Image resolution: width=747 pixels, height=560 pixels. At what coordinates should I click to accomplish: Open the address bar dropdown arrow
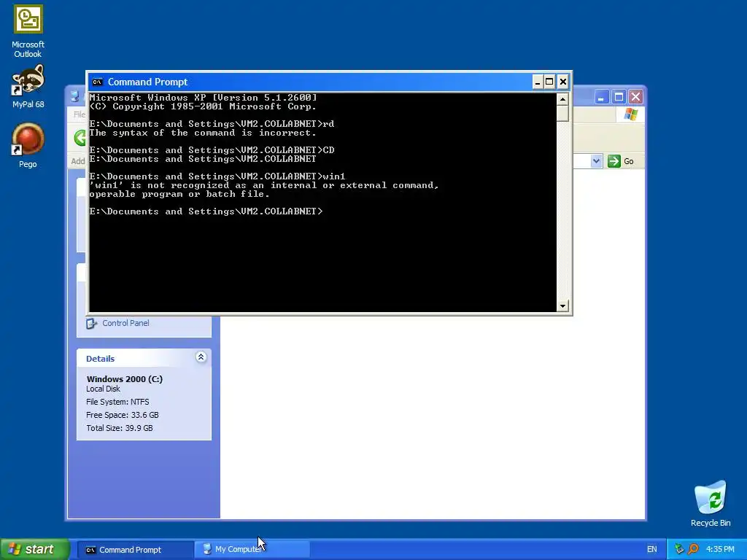pyautogui.click(x=596, y=161)
